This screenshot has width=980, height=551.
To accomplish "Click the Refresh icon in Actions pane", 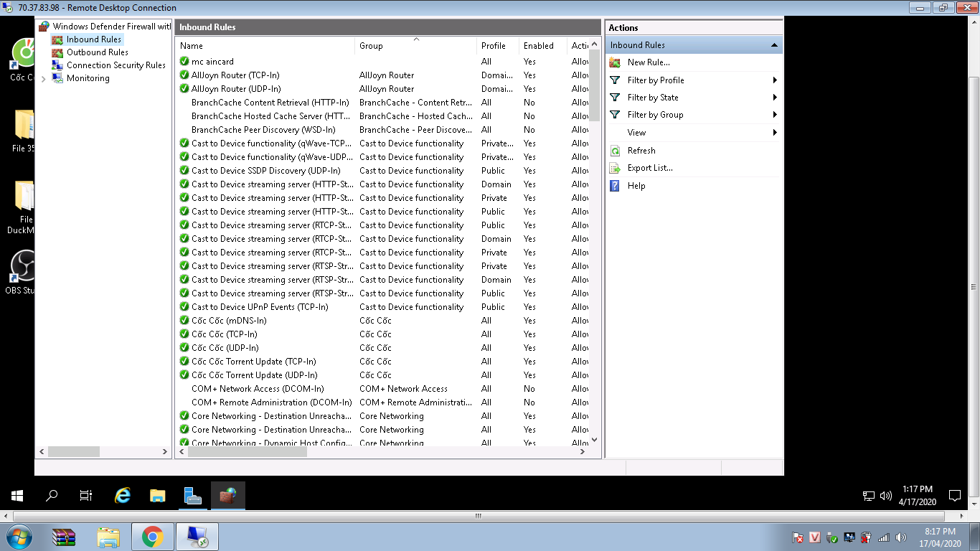I will click(615, 151).
